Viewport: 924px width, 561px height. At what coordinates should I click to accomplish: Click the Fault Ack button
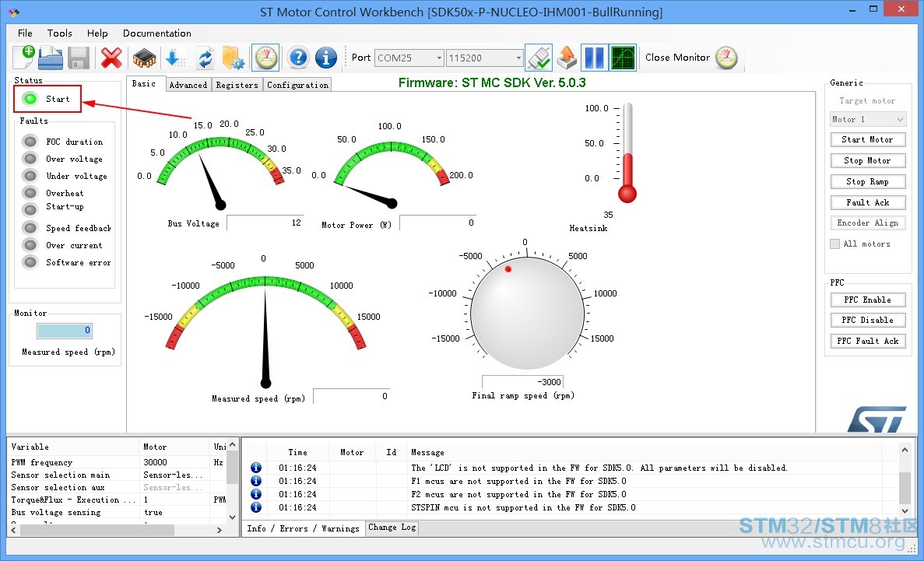pyautogui.click(x=867, y=202)
